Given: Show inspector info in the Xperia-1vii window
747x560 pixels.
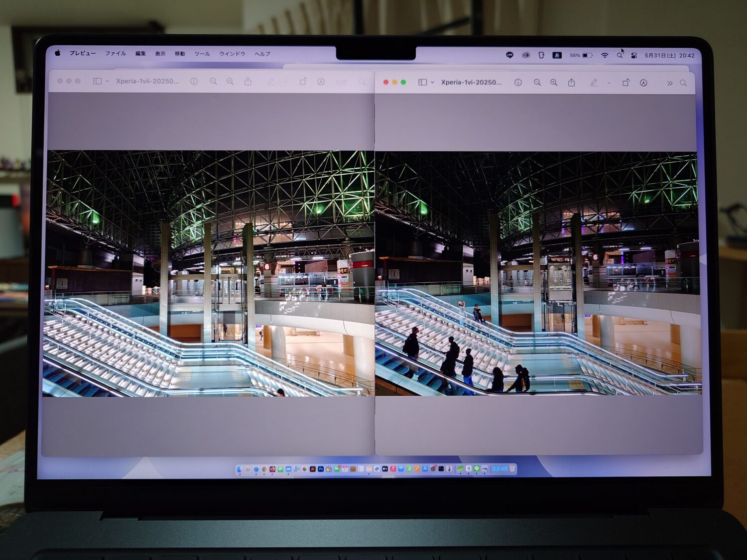Looking at the screenshot, I should click(x=194, y=81).
